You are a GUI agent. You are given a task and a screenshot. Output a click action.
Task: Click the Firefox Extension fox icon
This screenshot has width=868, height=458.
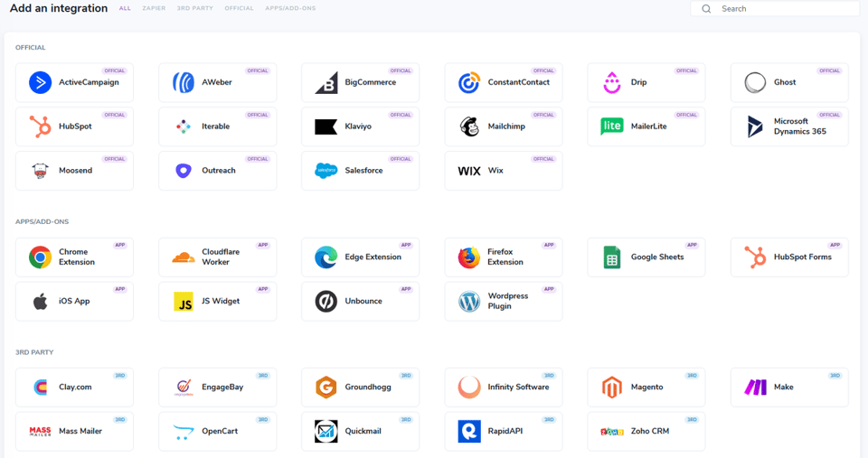(469, 257)
